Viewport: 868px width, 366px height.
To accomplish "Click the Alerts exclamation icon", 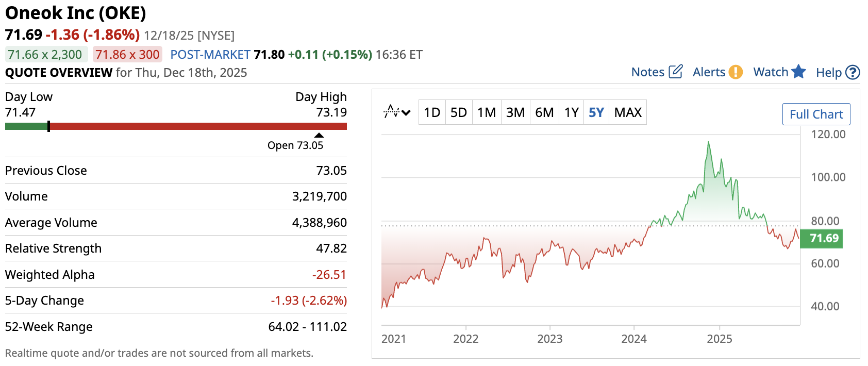I will click(x=736, y=72).
